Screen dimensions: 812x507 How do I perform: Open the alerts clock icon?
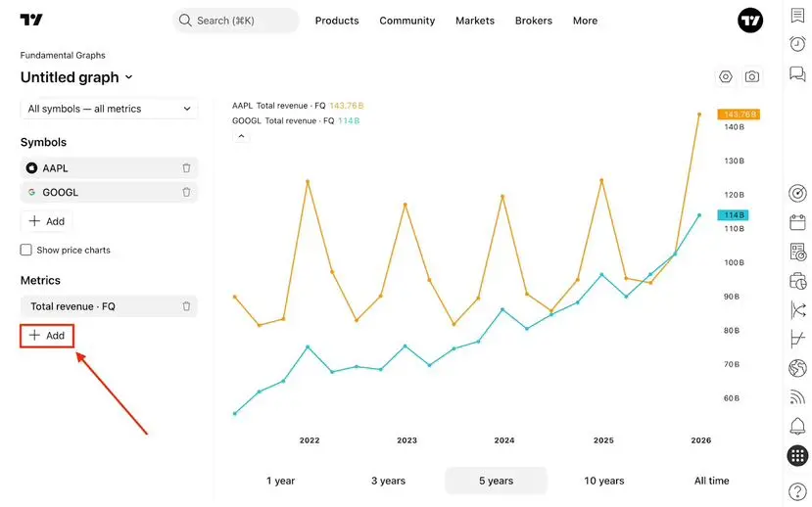(797, 44)
